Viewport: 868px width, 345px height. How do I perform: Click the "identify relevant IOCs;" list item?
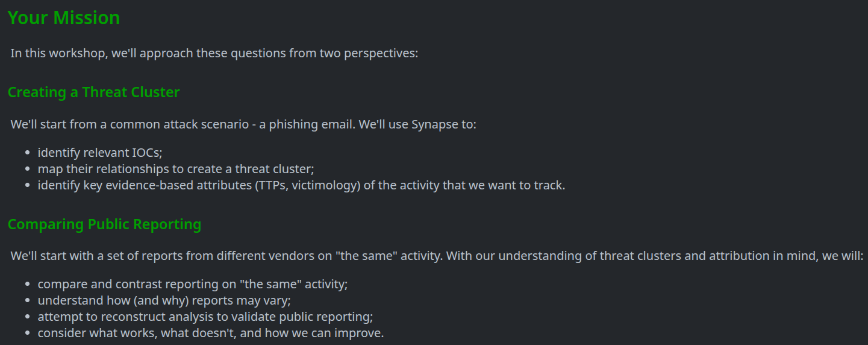pyautogui.click(x=100, y=153)
